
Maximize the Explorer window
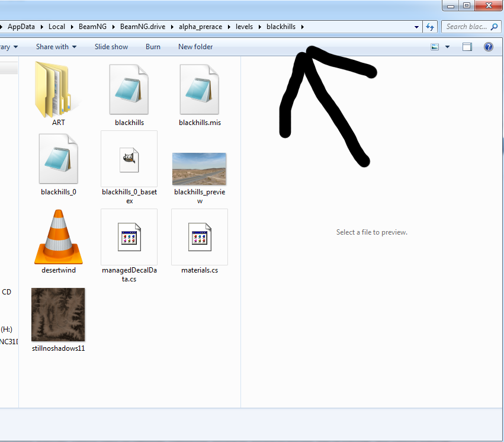coord(467,5)
